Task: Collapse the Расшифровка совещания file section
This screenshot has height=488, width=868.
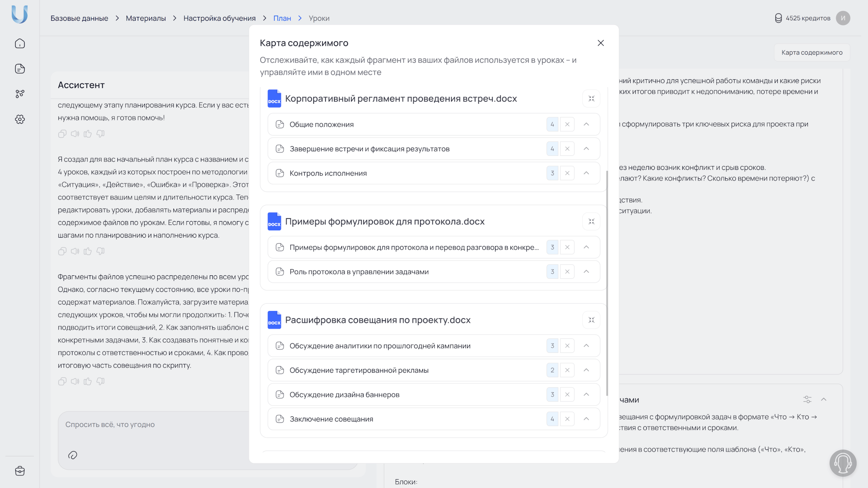Action: pyautogui.click(x=591, y=320)
